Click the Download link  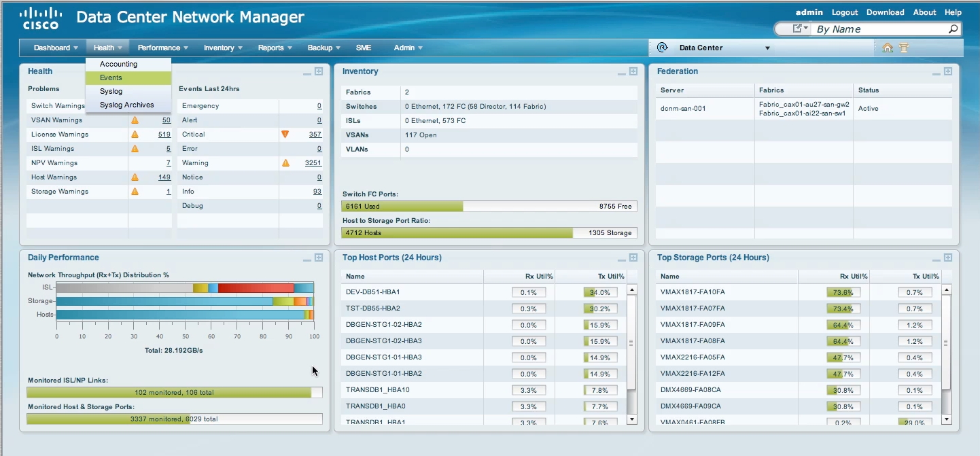(x=885, y=12)
